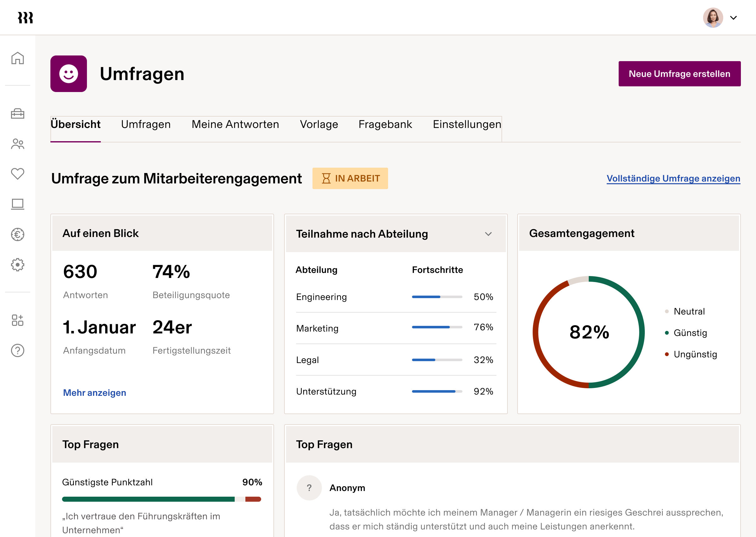Click Mehr anzeigen in Auf einen Blick
Image resolution: width=756 pixels, height=537 pixels.
(x=94, y=392)
